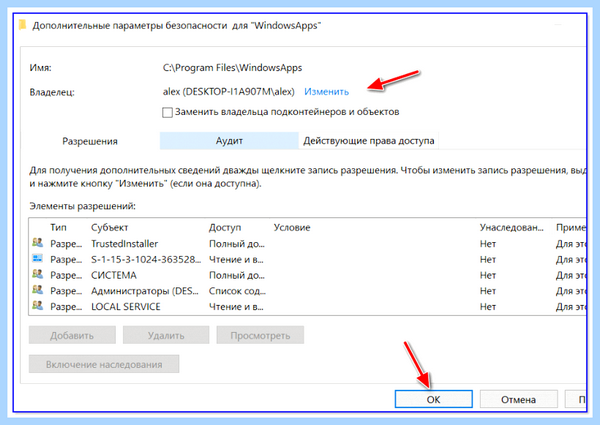This screenshot has width=600, height=425.
Task: Click the Администраторы row group icon
Action: click(x=38, y=290)
